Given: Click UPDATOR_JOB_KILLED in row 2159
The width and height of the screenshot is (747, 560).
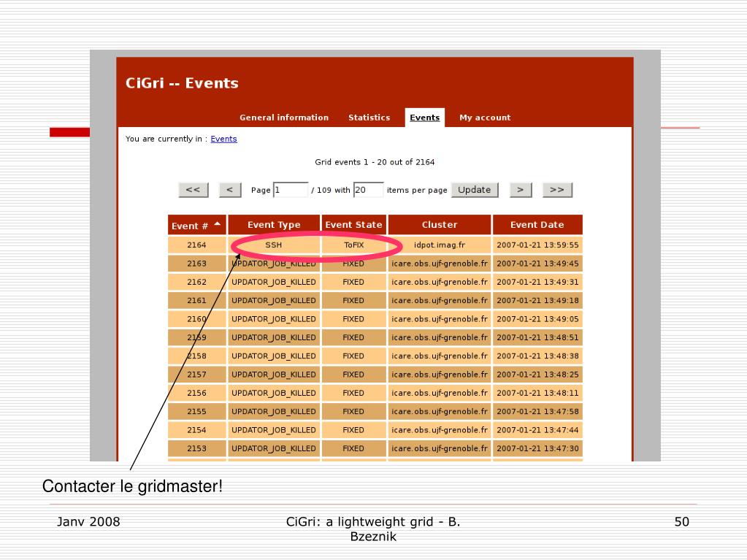Looking at the screenshot, I should tap(274, 337).
